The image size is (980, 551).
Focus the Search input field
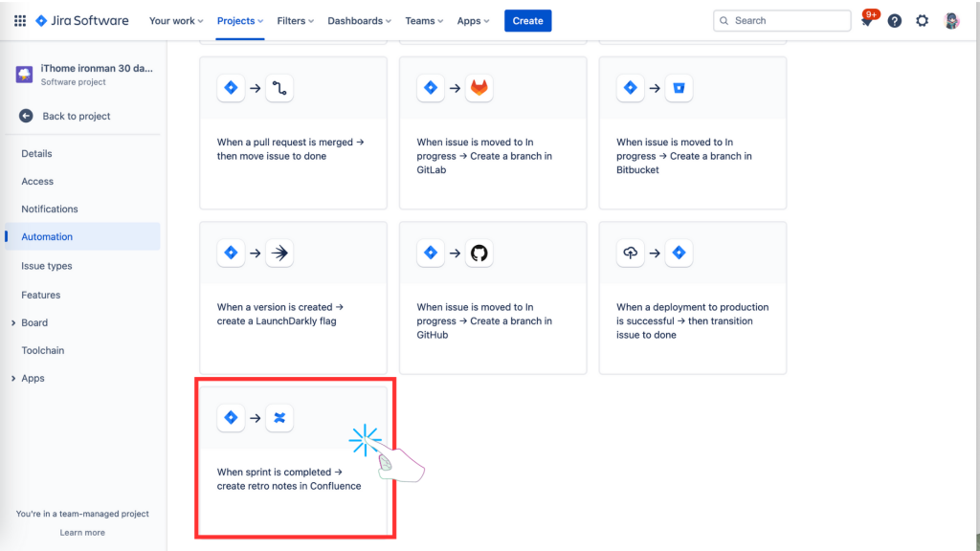782,21
